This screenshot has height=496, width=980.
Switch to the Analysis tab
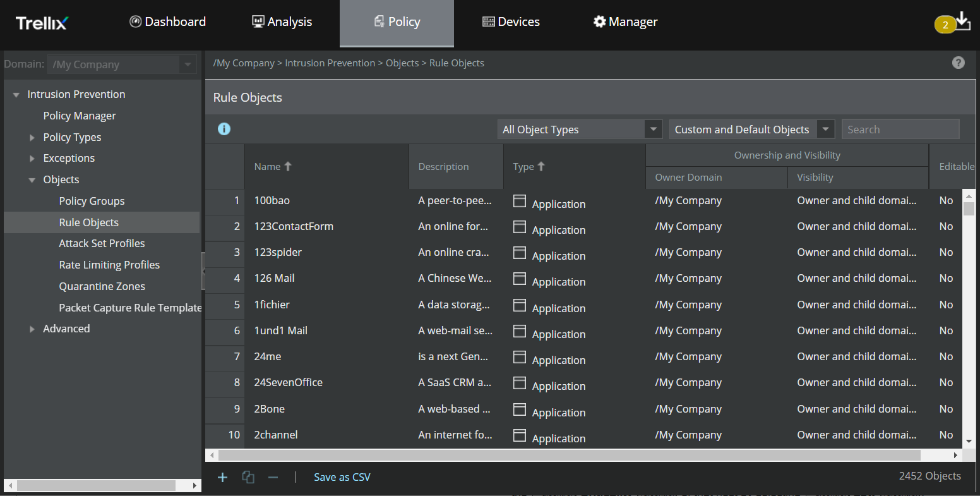pos(282,21)
